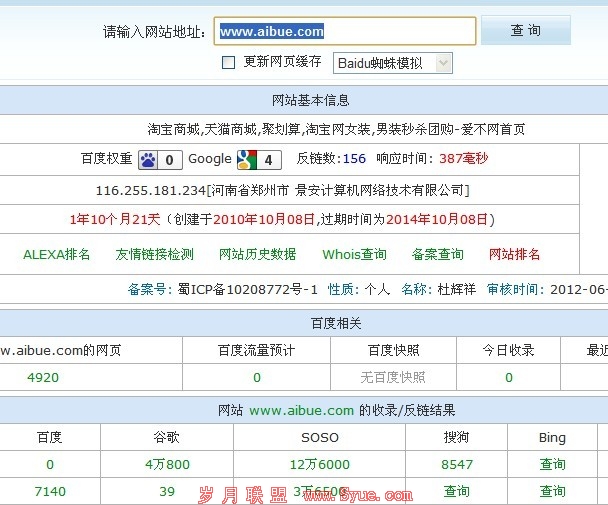Open the 备案查询 link
The width and height of the screenshot is (608, 505).
[x=438, y=254]
